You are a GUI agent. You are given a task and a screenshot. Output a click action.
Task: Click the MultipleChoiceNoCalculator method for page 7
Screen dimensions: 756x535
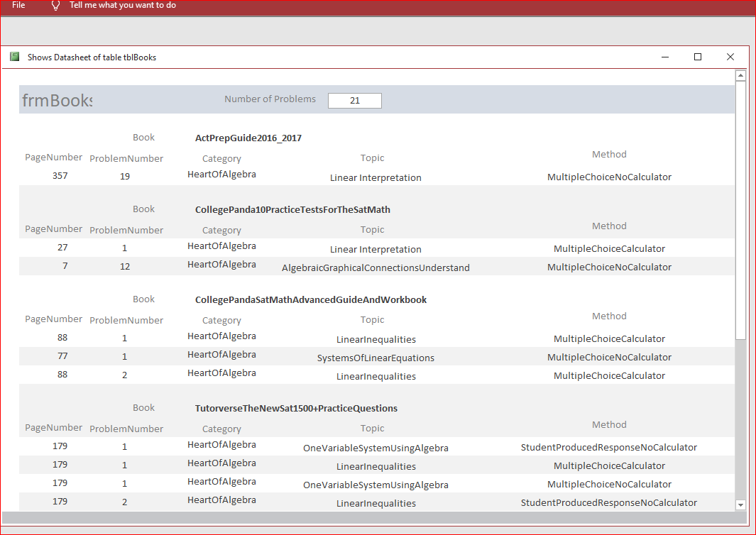click(x=609, y=267)
